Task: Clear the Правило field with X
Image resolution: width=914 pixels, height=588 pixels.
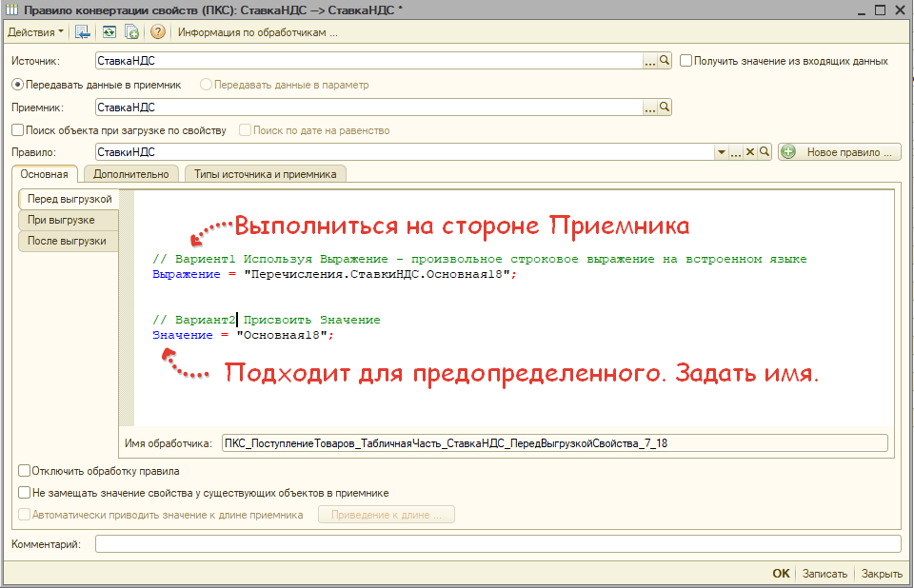Action: click(750, 152)
